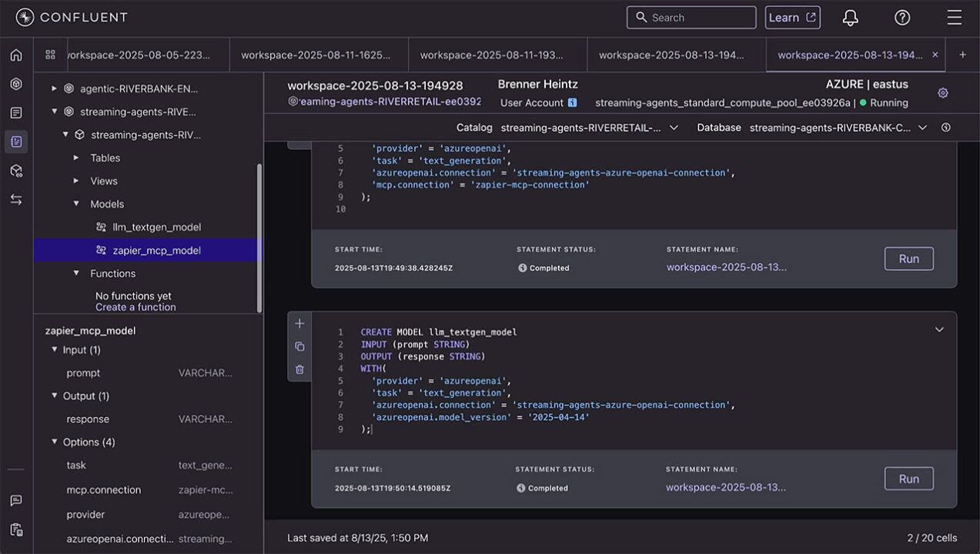Click the data flow arrows icon in the sidebar
The height and width of the screenshot is (554, 980).
(x=15, y=199)
